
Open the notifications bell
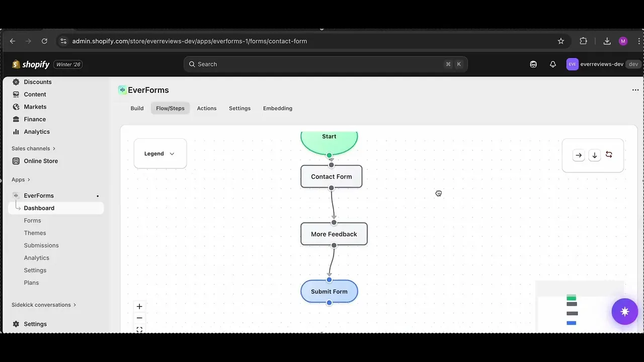[553, 64]
